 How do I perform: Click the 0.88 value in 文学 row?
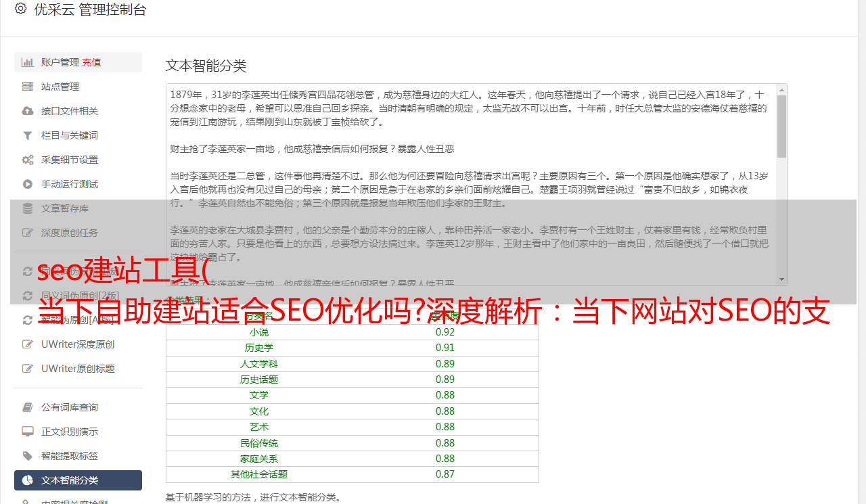coord(445,395)
